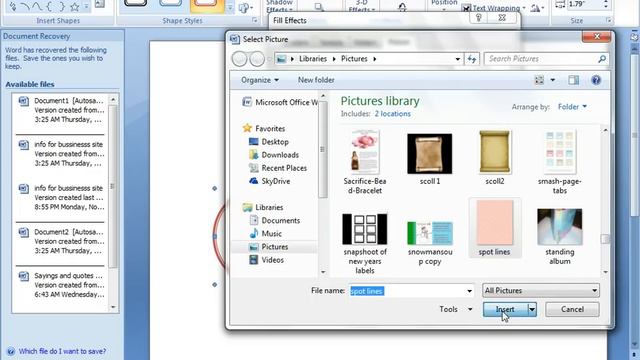Open the Tools dropdown menu

456,309
